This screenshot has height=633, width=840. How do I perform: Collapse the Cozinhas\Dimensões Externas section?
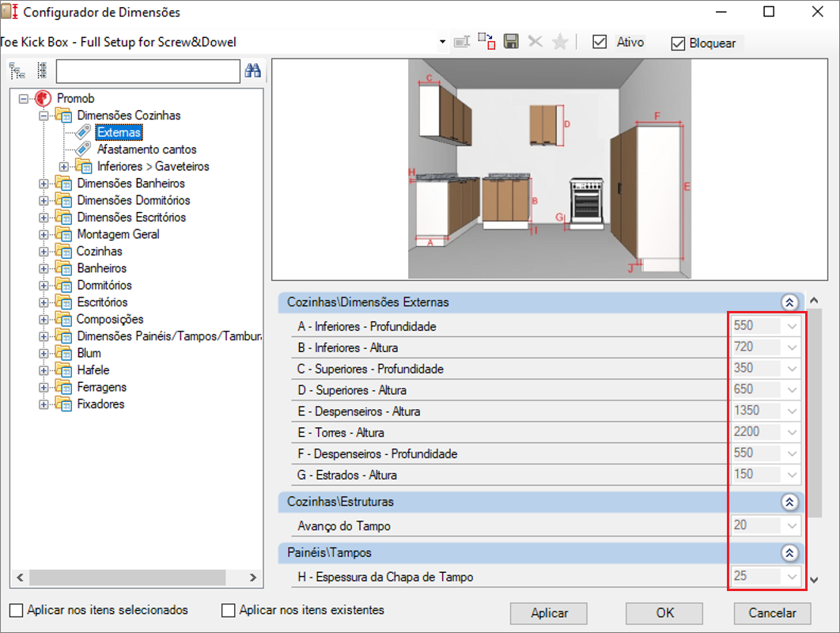point(788,302)
